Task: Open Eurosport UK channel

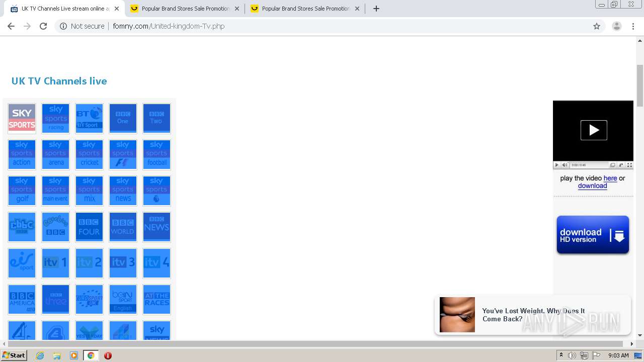Action: pyautogui.click(x=89, y=299)
